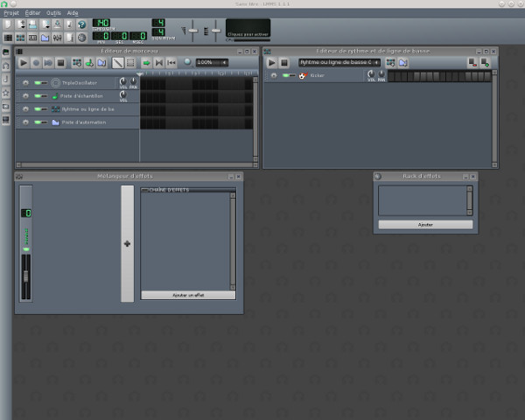Open the Outils menu
Image resolution: width=525 pixels, height=420 pixels.
pos(54,13)
